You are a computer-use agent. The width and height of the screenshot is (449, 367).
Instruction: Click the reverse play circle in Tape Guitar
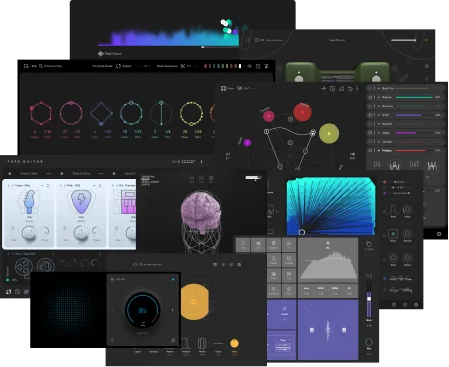pyautogui.click(x=46, y=266)
